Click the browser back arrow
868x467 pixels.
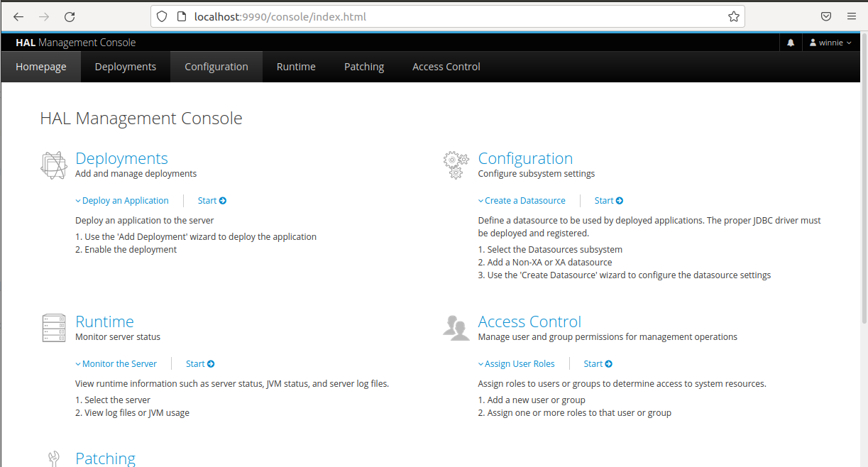point(18,16)
